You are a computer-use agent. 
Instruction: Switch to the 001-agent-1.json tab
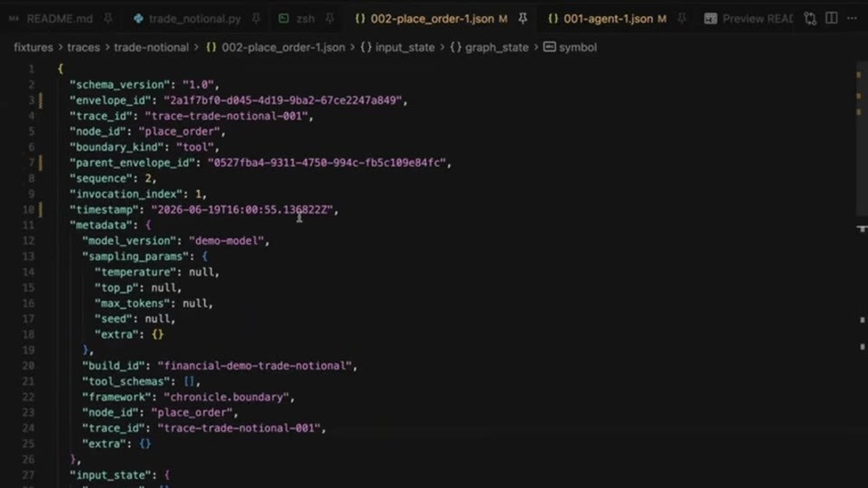pyautogui.click(x=607, y=19)
